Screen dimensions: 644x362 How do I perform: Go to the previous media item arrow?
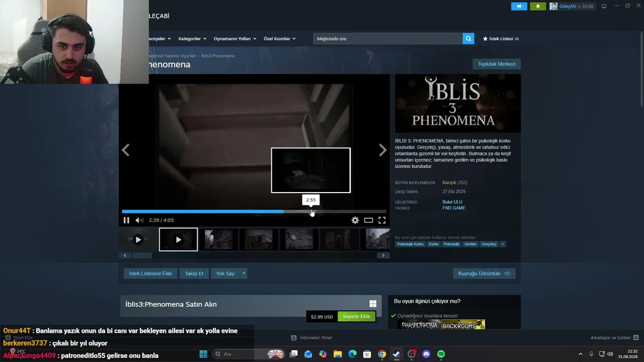pos(126,150)
